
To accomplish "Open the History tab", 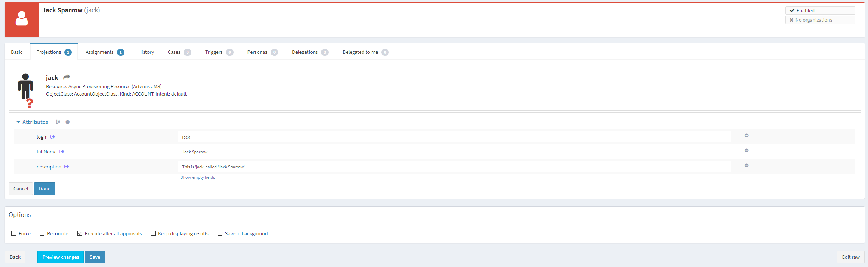I will pos(146,52).
